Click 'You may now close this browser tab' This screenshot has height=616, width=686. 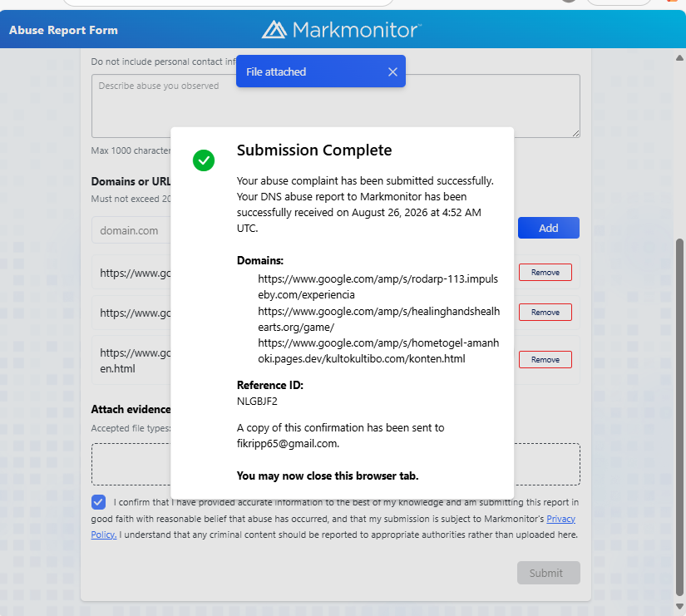coord(328,476)
